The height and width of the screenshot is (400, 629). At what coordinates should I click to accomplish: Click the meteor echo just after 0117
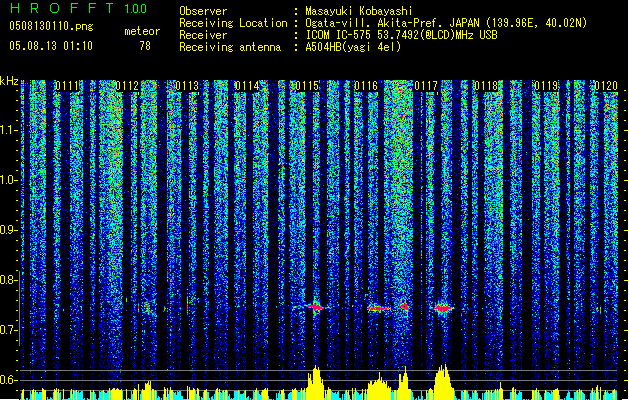443,308
